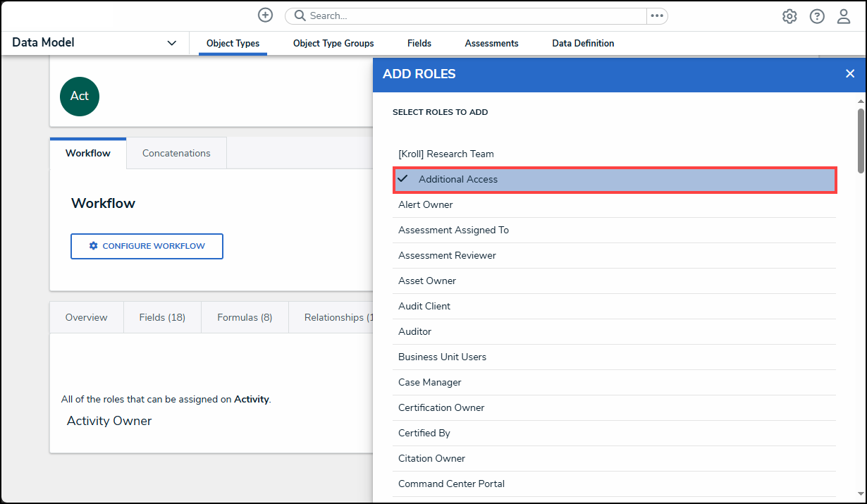Viewport: 867px width, 504px height.
Task: Click the Configure Workflow button
Action: tap(147, 247)
